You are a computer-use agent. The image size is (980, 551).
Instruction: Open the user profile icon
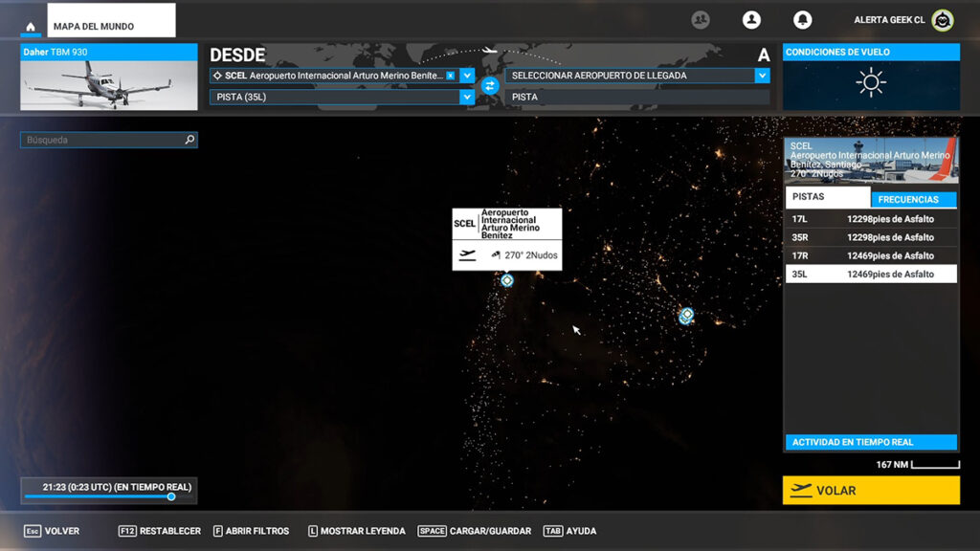pyautogui.click(x=751, y=20)
